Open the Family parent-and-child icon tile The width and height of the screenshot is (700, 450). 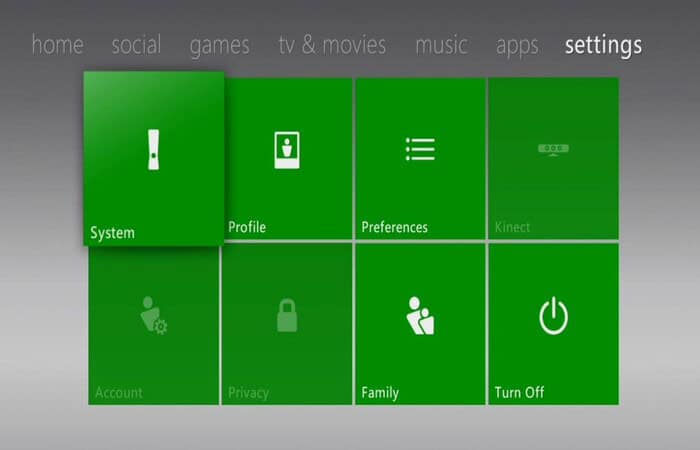click(x=421, y=324)
